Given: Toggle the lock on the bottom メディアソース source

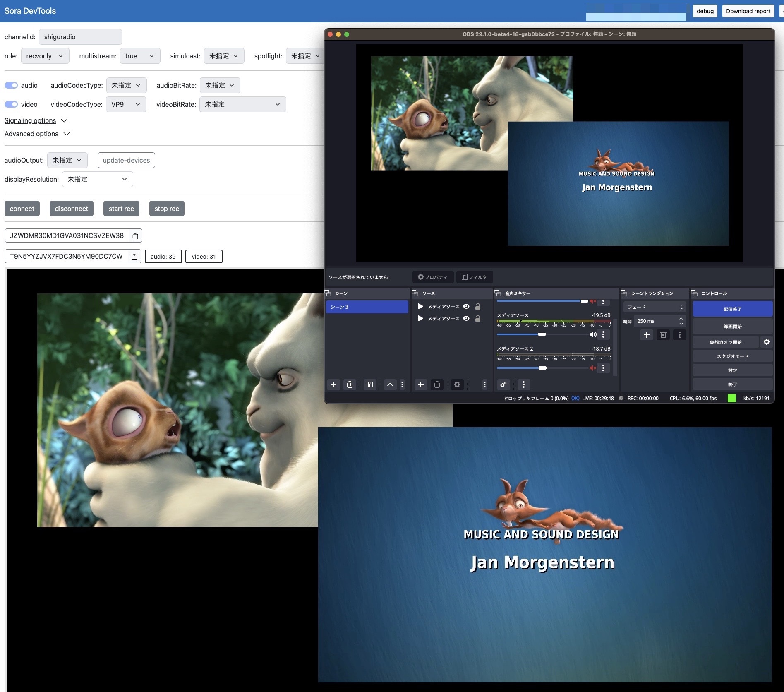Looking at the screenshot, I should coord(478,318).
